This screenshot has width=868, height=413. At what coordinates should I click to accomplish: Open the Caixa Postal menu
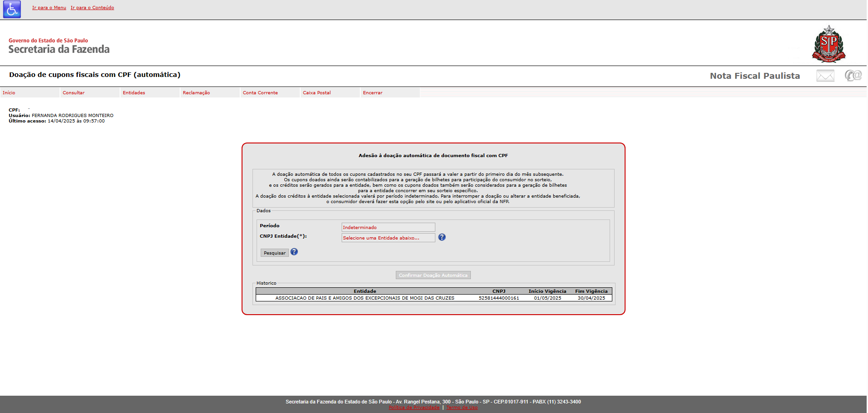[x=317, y=93]
